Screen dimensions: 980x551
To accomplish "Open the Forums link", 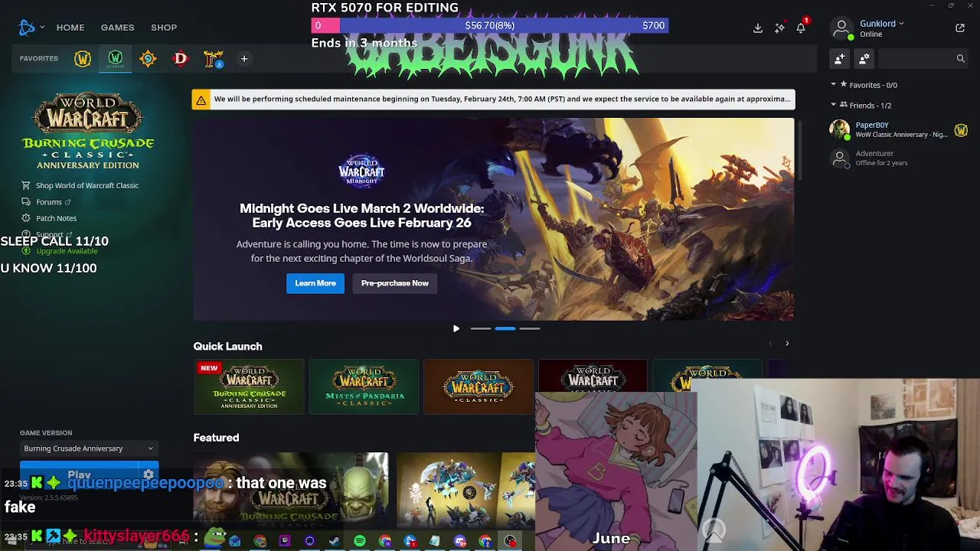I will [49, 202].
